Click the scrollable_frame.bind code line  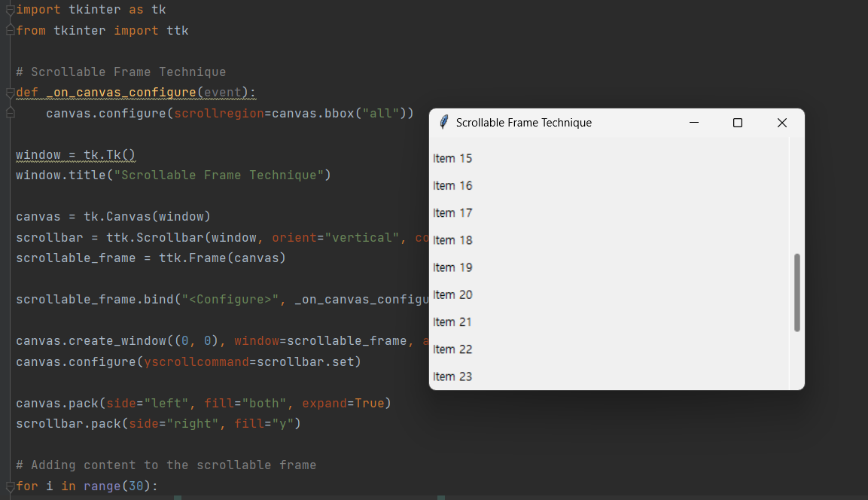222,300
